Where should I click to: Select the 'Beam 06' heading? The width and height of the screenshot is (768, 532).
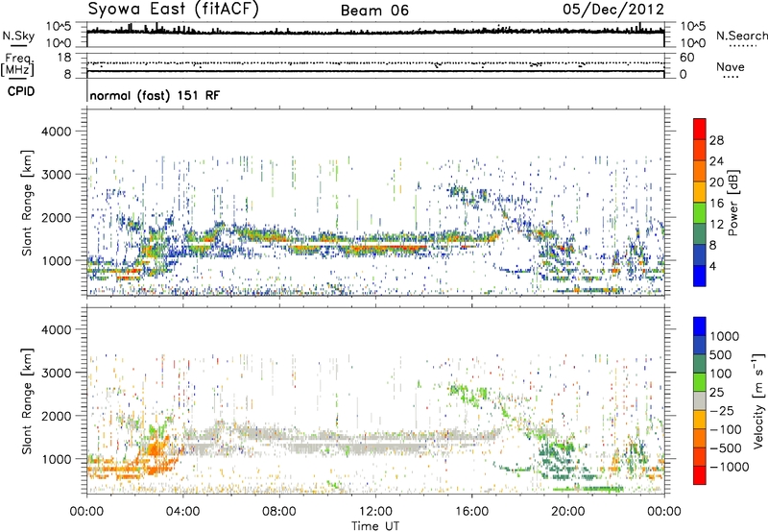(x=374, y=11)
